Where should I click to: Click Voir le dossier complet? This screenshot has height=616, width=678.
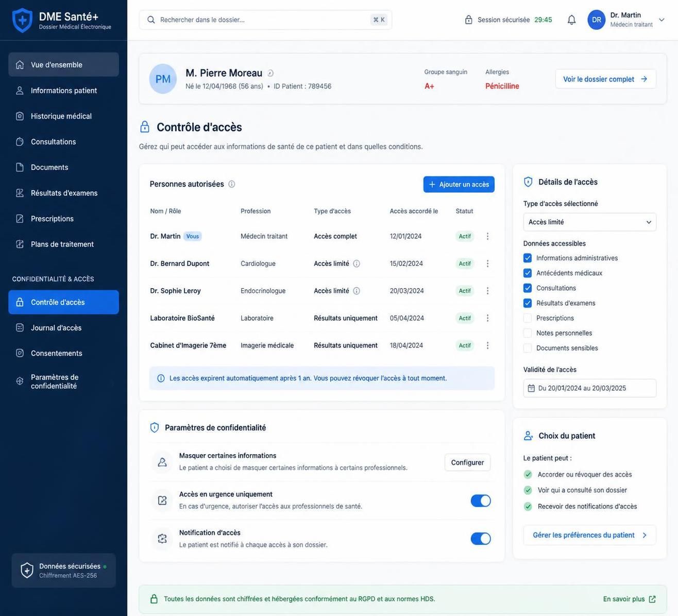[605, 79]
